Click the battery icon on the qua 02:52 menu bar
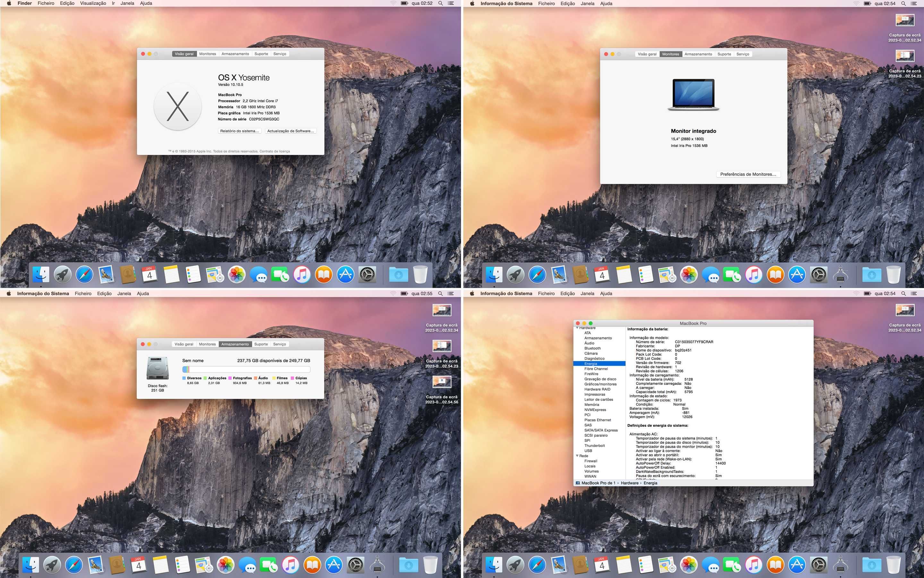Viewport: 924px width, 578px height. tap(404, 4)
